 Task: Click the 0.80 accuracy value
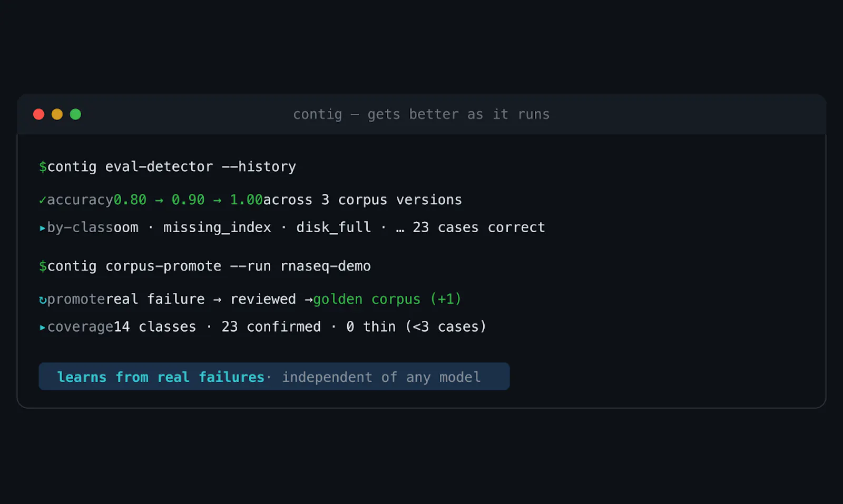pos(130,200)
